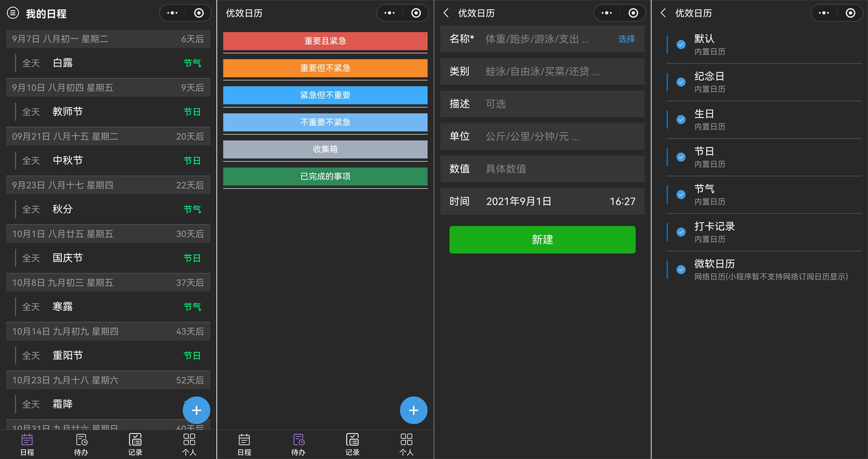The width and height of the screenshot is (868, 459).
Task: Switch to 日程 tab in todo panel
Action: tap(244, 445)
